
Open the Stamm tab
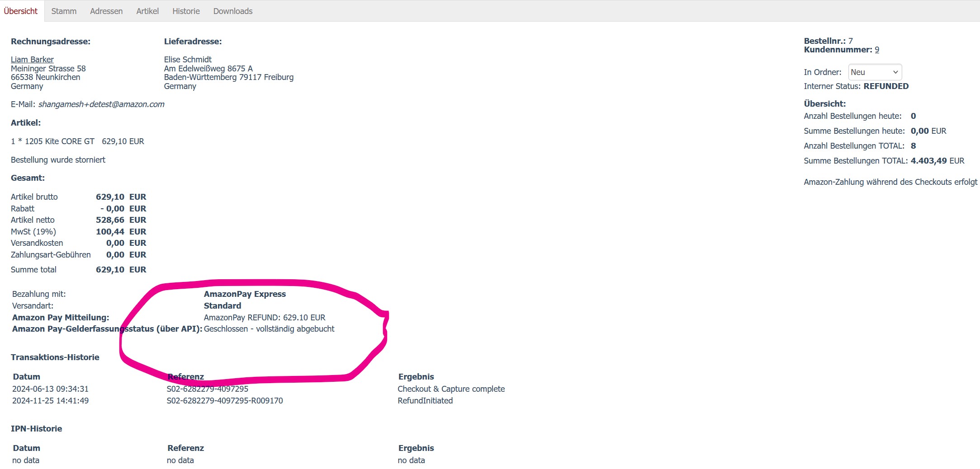click(64, 11)
